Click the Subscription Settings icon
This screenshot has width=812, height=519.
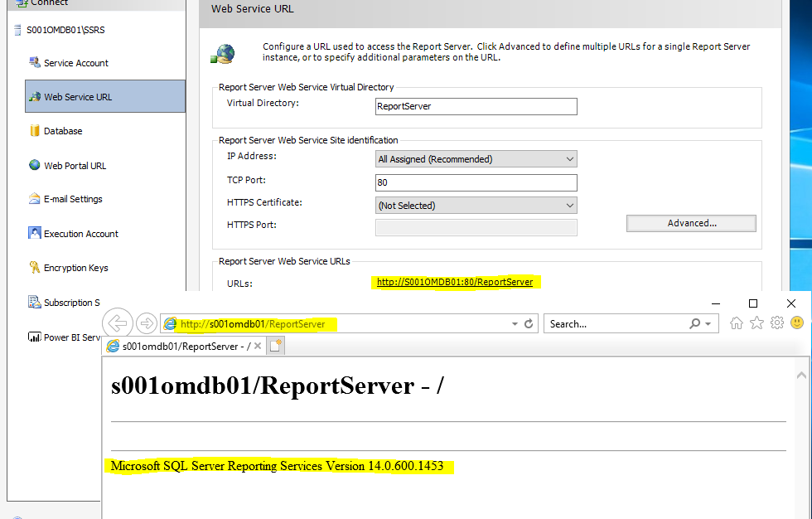pos(35,302)
